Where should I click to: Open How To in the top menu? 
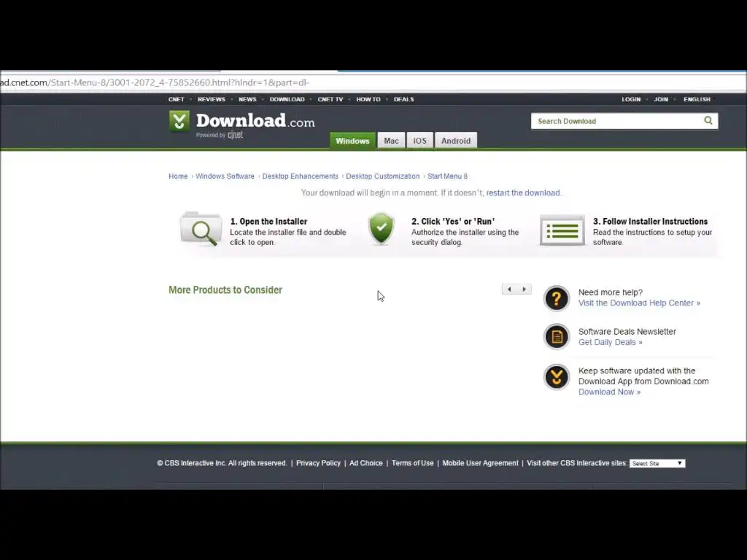[368, 99]
